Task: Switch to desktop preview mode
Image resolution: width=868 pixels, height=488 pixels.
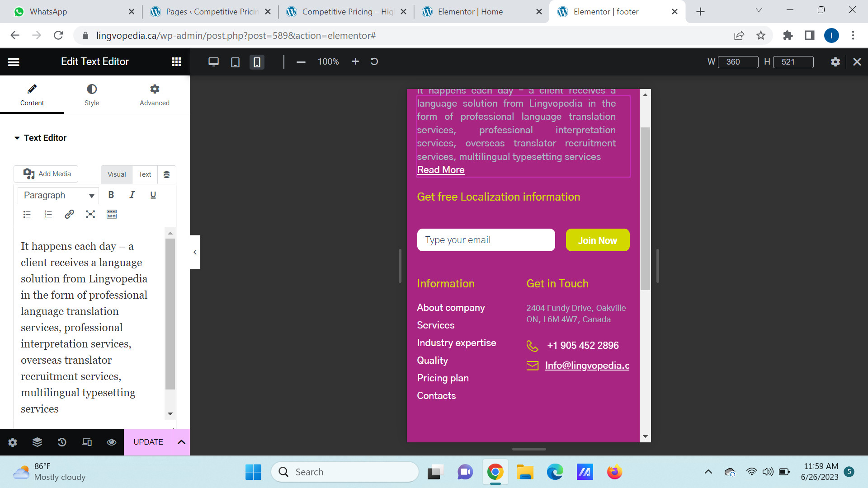Action: (213, 62)
